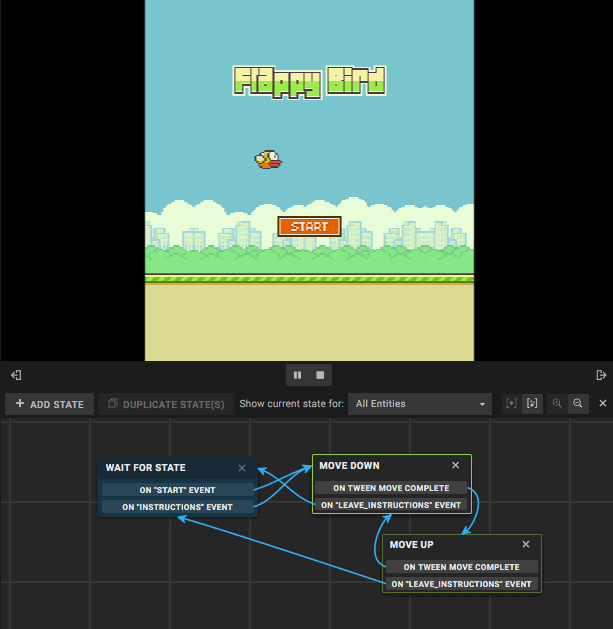Select the On "INSTRUCTIONS" Event trigger
This screenshot has height=629, width=613.
click(x=178, y=507)
